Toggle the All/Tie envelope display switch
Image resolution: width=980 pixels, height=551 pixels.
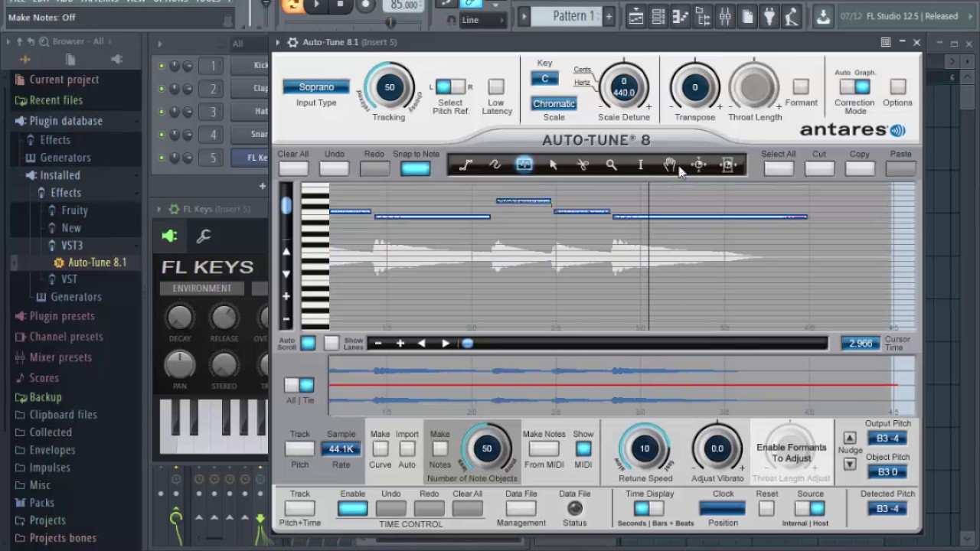(299, 385)
